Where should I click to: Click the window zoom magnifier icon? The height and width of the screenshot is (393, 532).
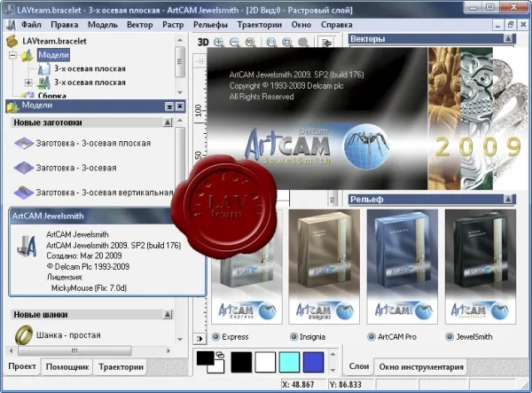(x=287, y=43)
